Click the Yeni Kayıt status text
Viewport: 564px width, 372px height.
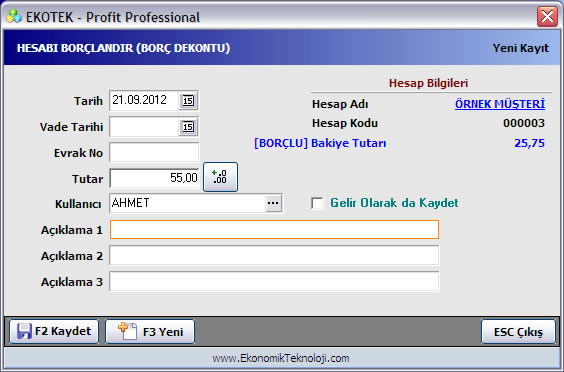[x=520, y=48]
